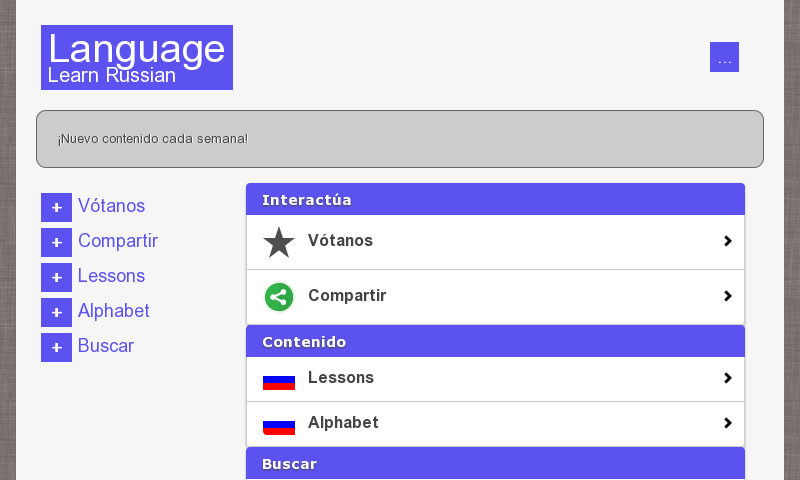Click the green share icon
This screenshot has height=480, width=800.
279,297
